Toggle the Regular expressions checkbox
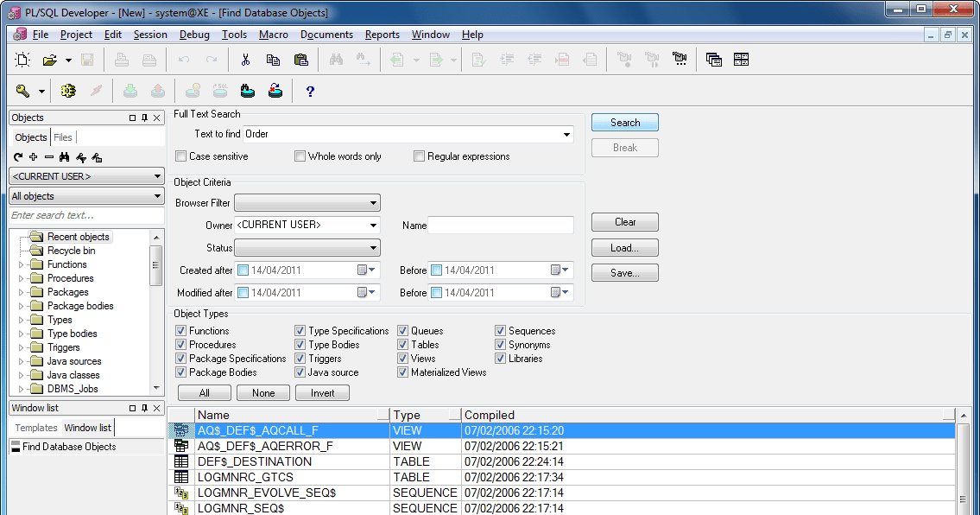980x515 pixels. click(x=420, y=156)
